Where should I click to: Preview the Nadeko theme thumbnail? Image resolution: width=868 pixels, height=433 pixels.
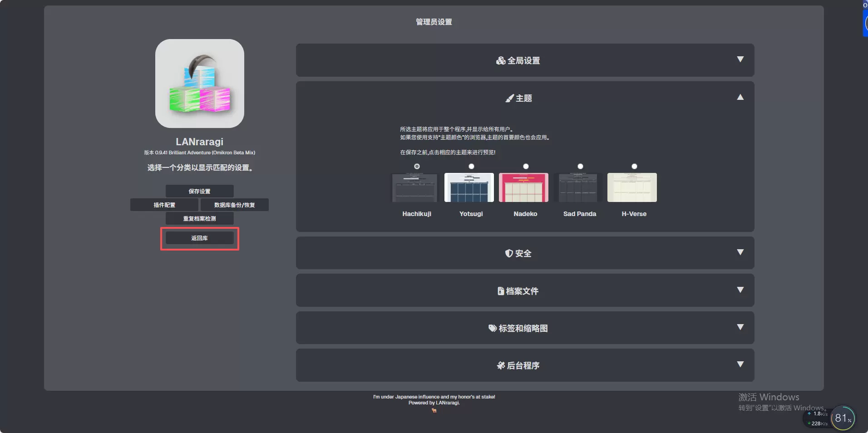pos(523,187)
